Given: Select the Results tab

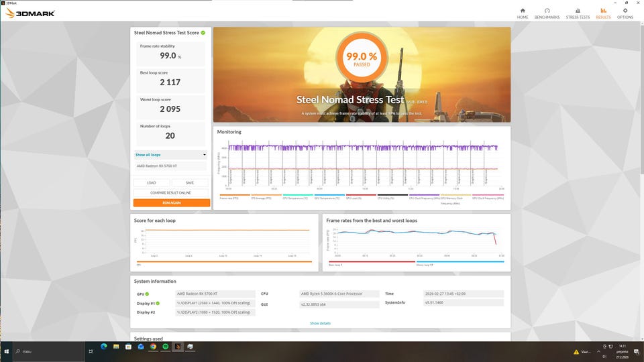Looking at the screenshot, I should pos(603,13).
